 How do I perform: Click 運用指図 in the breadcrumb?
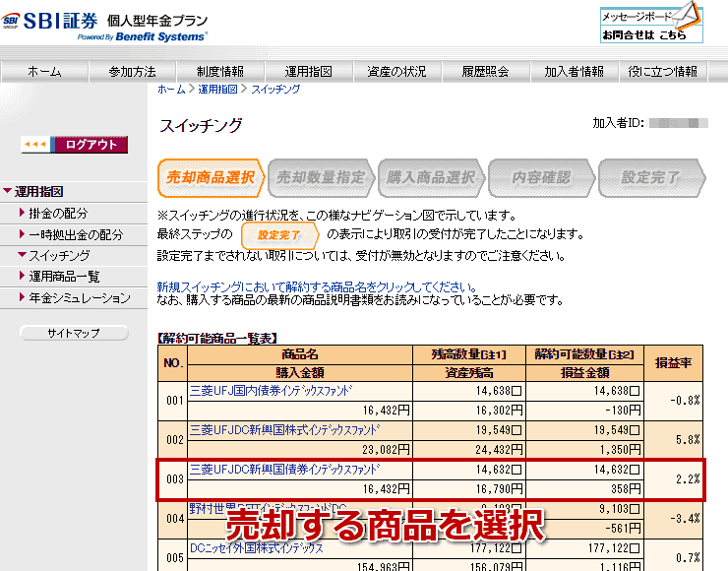[x=217, y=90]
